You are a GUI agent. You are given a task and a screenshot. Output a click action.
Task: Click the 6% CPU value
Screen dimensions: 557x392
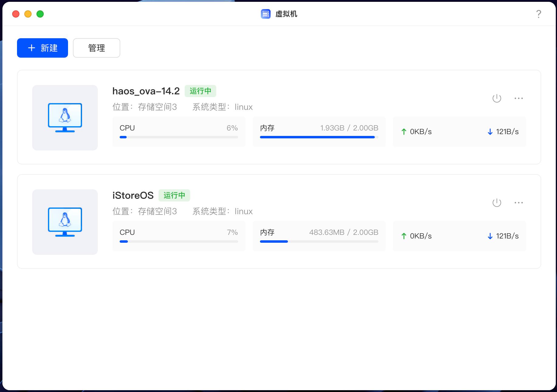click(x=232, y=128)
